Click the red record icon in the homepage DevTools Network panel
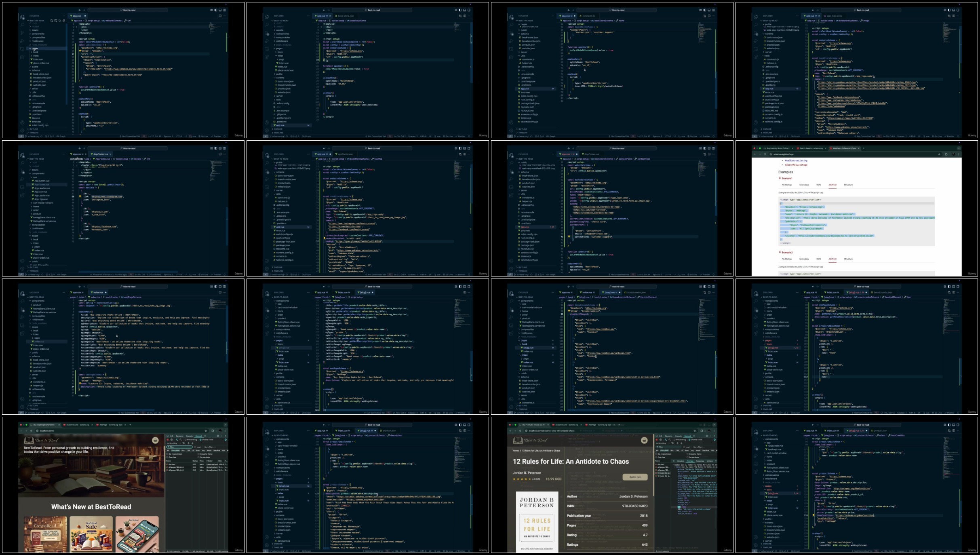The height and width of the screenshot is (555, 980). pyautogui.click(x=168, y=440)
